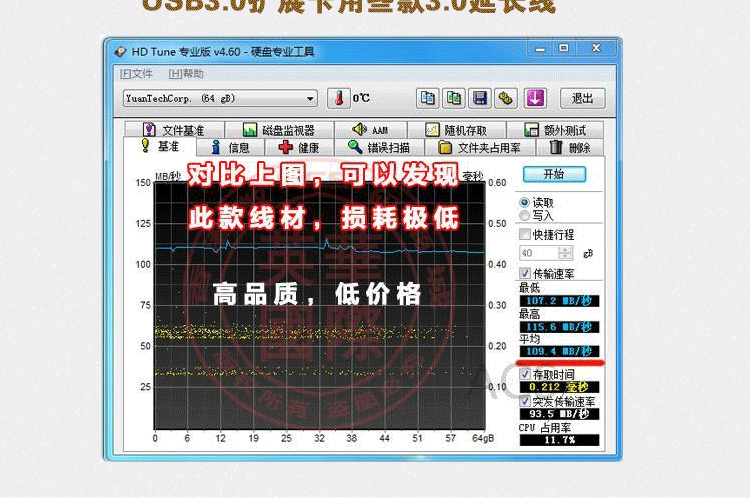Screen dimensions: 750x498
Task: Minimize the HD Tune window
Action: 540,48
